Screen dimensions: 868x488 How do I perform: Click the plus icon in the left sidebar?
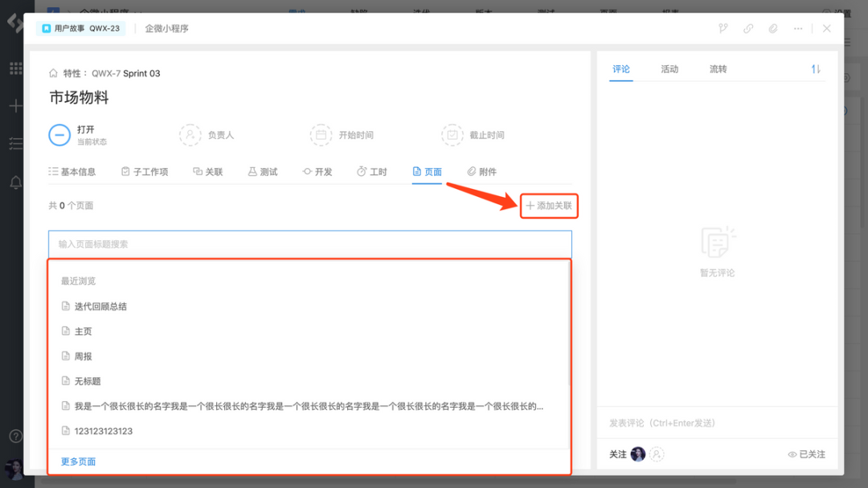coord(15,106)
